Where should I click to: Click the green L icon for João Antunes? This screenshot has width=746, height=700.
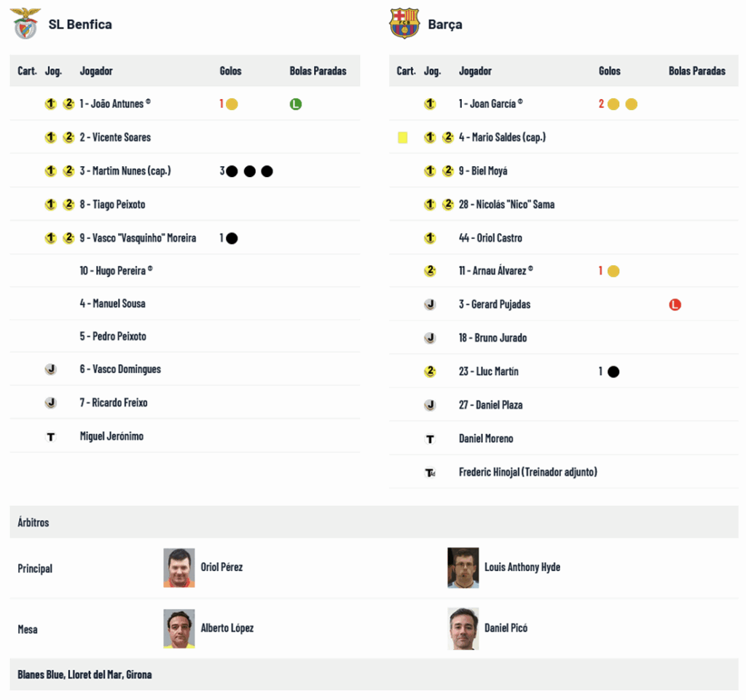click(295, 104)
